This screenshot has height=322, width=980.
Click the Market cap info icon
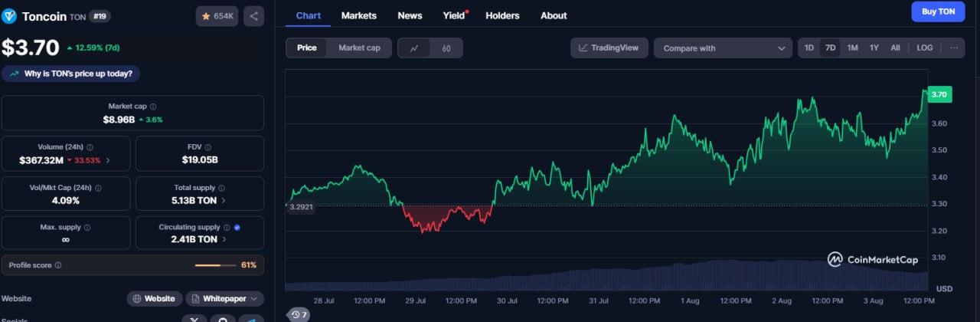coord(153,107)
